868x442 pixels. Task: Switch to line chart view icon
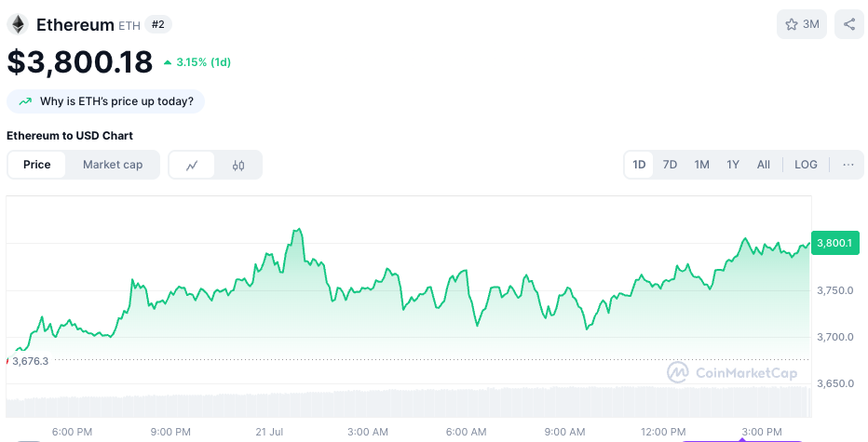(192, 165)
